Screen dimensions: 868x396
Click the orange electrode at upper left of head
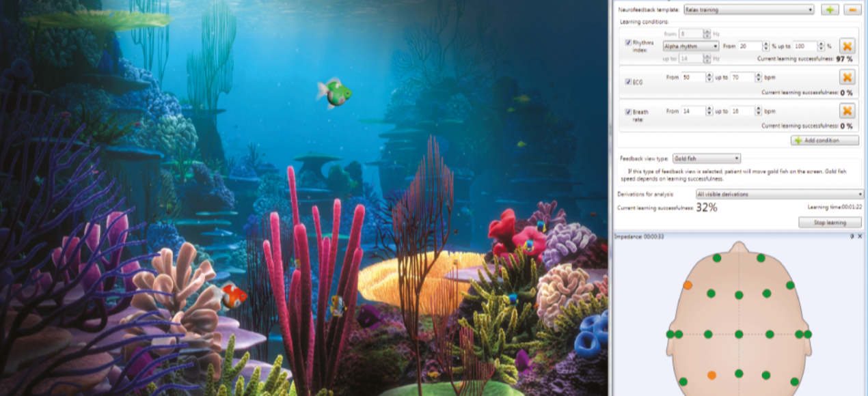[x=688, y=285]
